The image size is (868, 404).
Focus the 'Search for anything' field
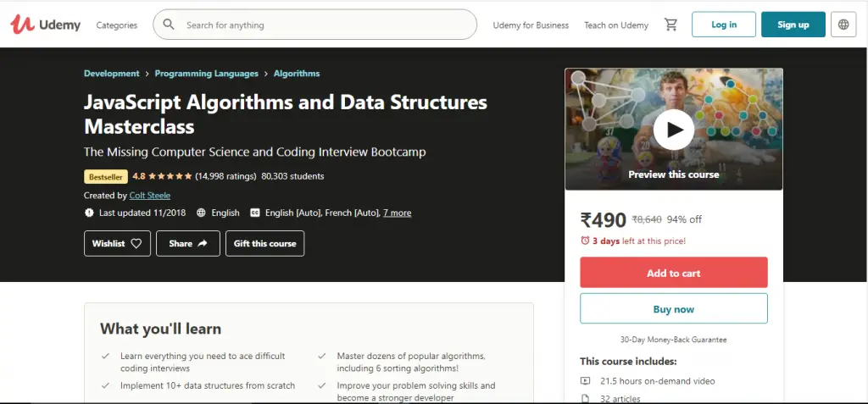326,25
